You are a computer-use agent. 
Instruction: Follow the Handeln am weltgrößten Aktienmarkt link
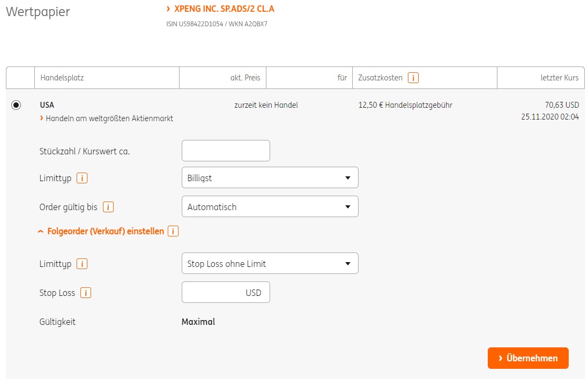109,118
